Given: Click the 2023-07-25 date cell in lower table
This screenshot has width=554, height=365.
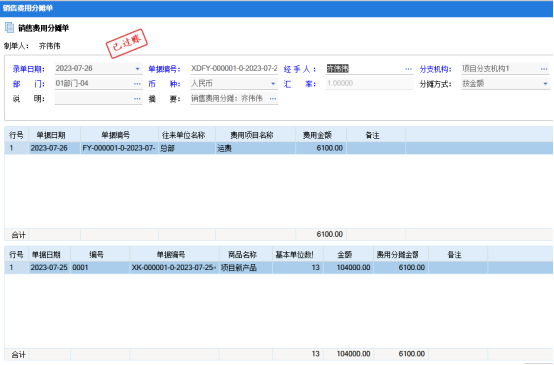Looking at the screenshot, I should coord(49,267).
